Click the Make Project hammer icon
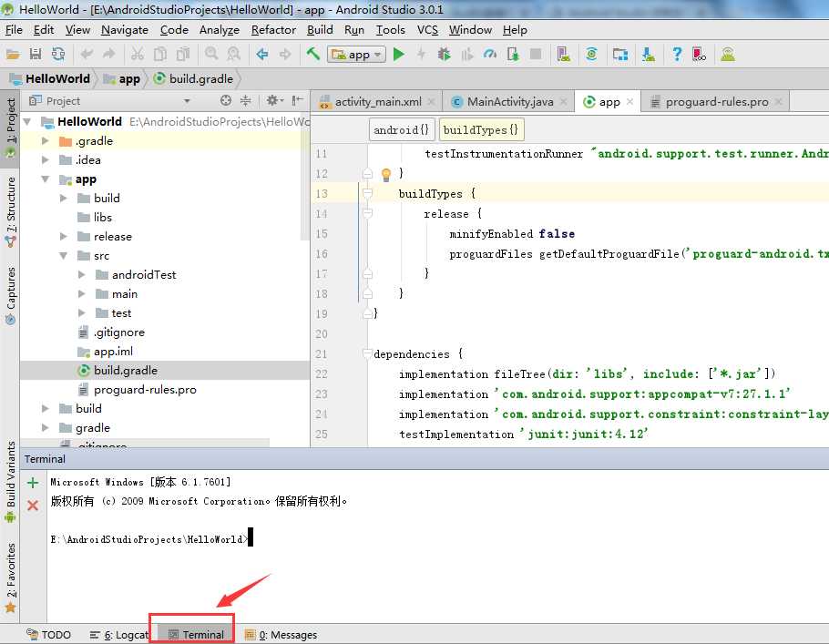The image size is (829, 644). coord(313,54)
